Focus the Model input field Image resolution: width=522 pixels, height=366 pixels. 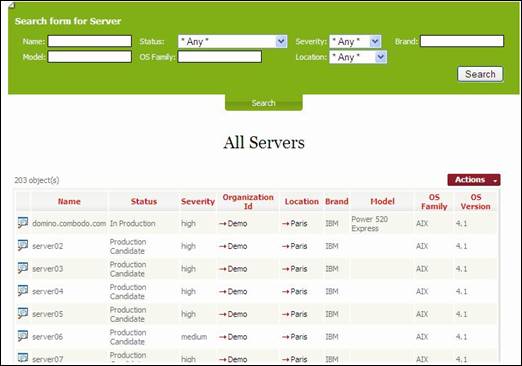[90, 57]
